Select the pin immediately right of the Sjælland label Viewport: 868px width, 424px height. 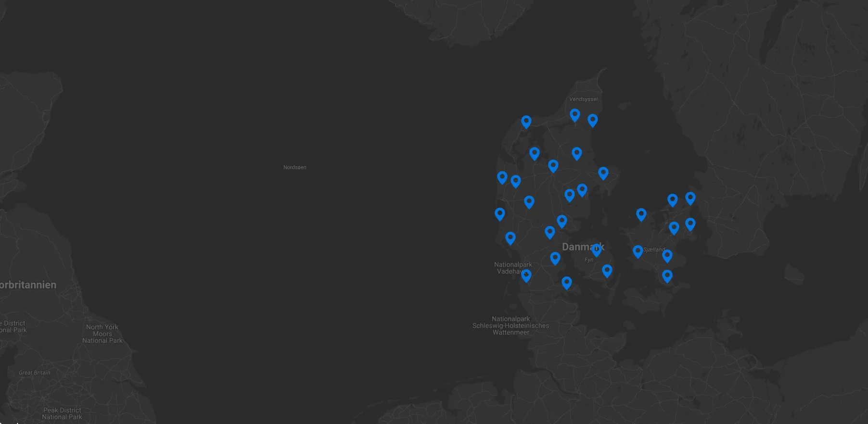(667, 256)
